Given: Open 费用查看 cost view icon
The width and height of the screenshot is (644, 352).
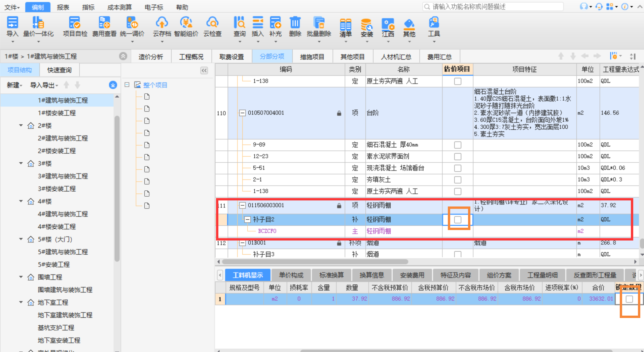Looking at the screenshot, I should tap(104, 23).
